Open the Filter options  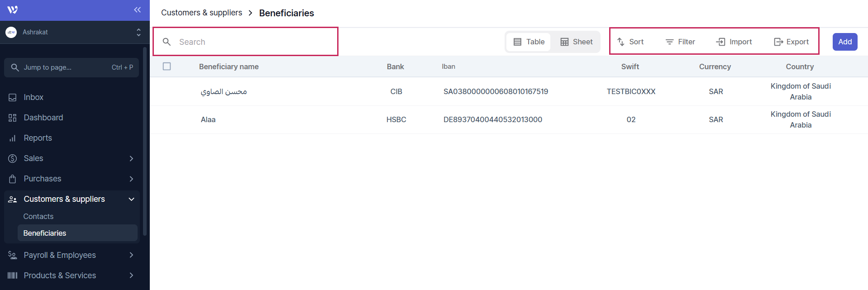tap(680, 42)
